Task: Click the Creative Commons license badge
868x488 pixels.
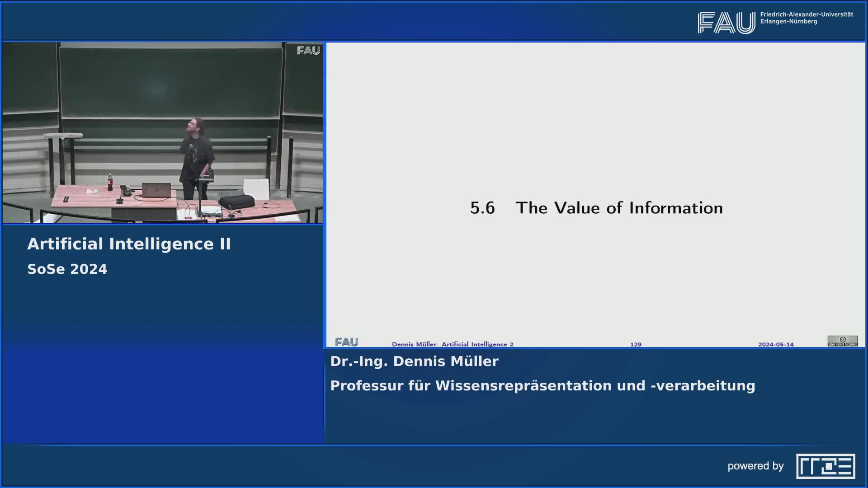Action: tap(842, 341)
